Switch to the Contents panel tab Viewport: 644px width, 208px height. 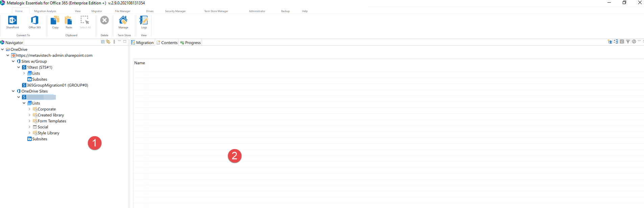[167, 43]
